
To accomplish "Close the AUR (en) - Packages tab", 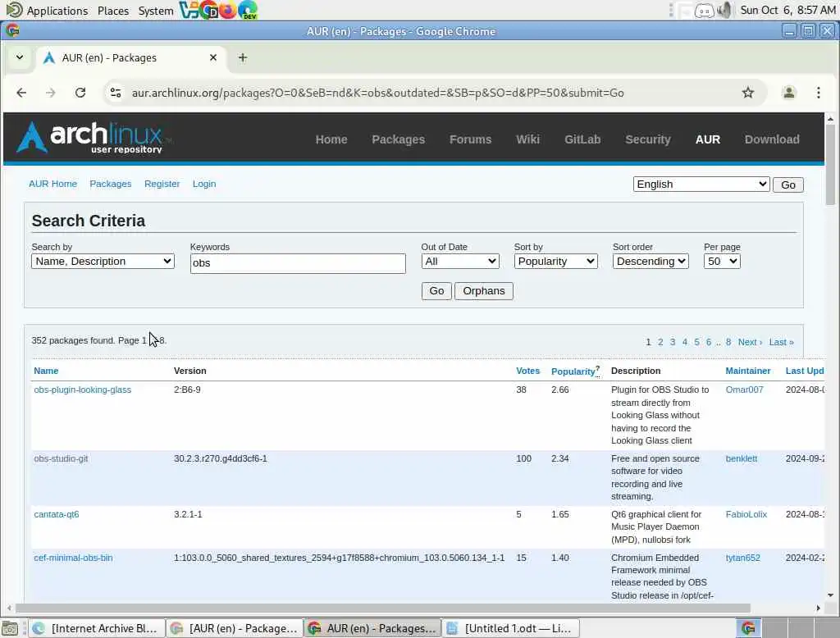I will tap(213, 57).
